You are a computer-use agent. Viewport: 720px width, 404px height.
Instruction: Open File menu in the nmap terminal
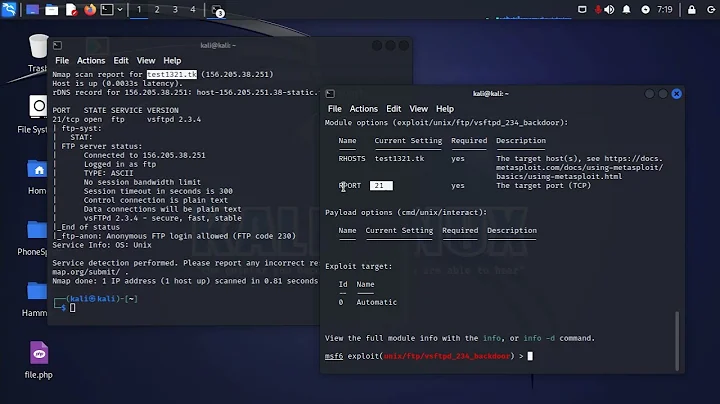(x=62, y=61)
